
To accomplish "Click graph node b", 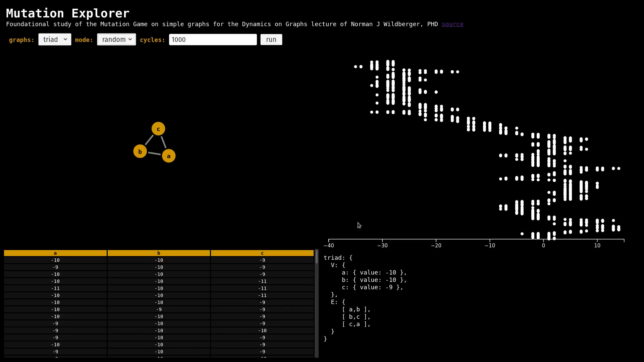I will point(140,152).
